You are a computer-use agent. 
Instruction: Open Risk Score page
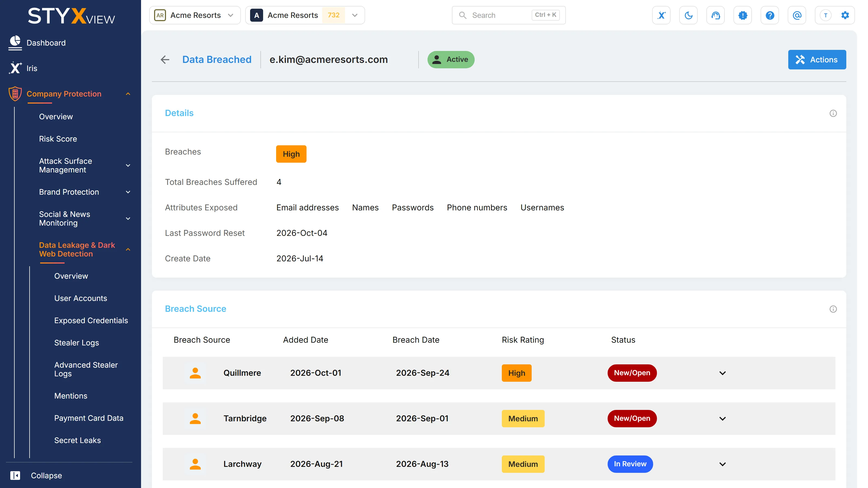[x=58, y=139]
